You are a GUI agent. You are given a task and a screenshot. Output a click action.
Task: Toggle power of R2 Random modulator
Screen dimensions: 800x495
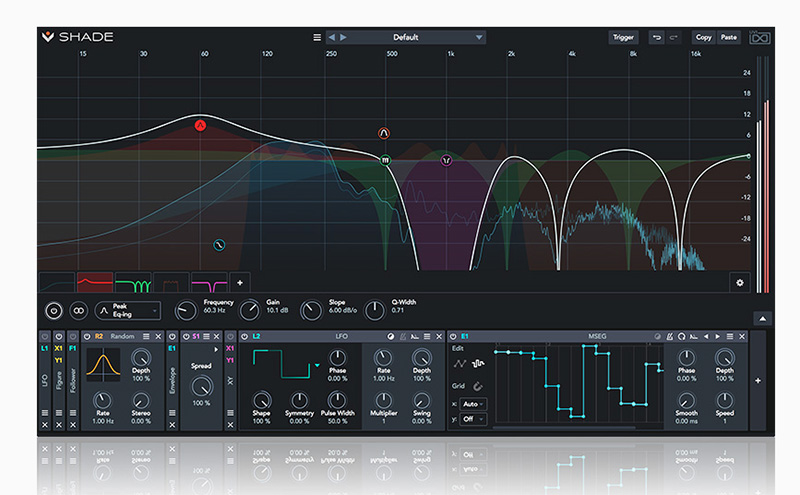point(87,337)
